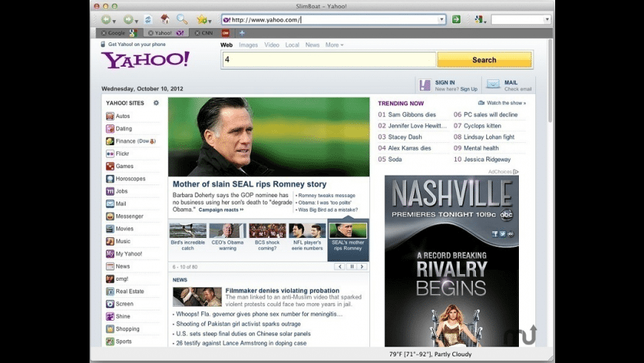The image size is (644, 363).
Task: Open the Forward button history dropdown arrow
Action: (x=136, y=21)
